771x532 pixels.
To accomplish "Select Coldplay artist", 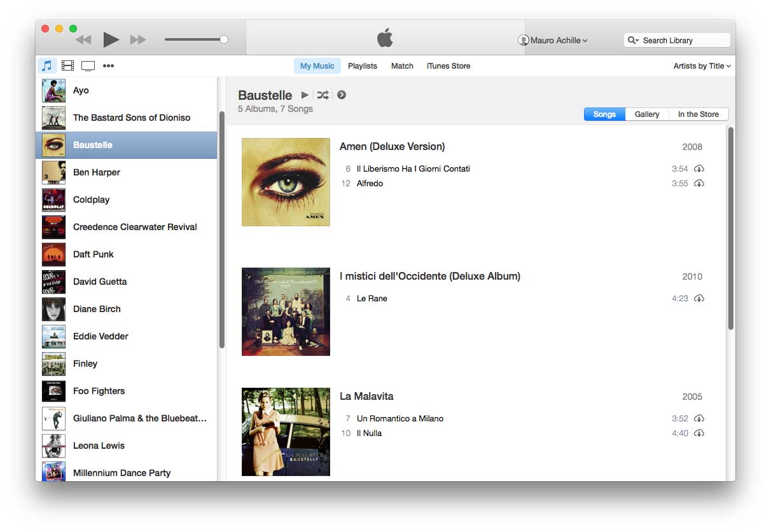I will pyautogui.click(x=126, y=200).
